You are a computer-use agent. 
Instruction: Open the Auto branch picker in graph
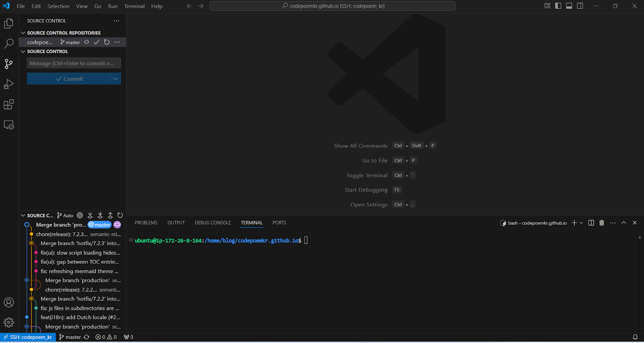(65, 215)
